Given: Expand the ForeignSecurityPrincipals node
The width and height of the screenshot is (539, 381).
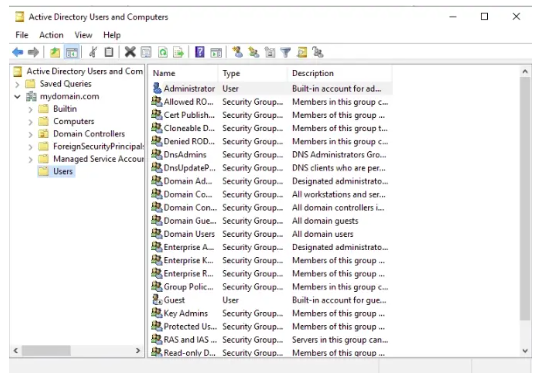Looking at the screenshot, I should tap(30, 147).
